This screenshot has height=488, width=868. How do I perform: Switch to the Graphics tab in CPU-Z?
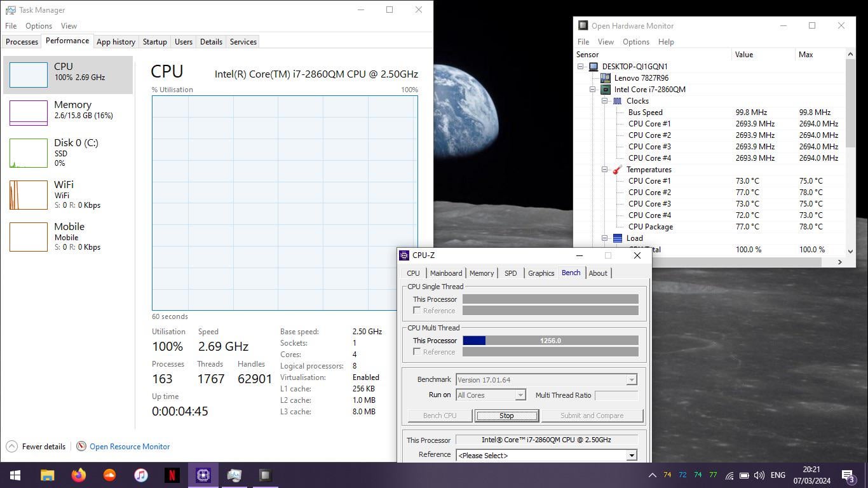pyautogui.click(x=541, y=273)
